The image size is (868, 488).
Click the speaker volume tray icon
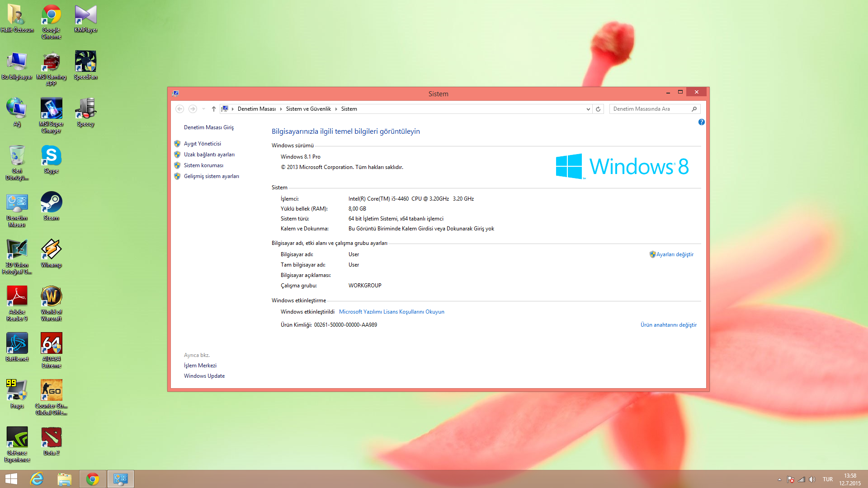[812, 479]
